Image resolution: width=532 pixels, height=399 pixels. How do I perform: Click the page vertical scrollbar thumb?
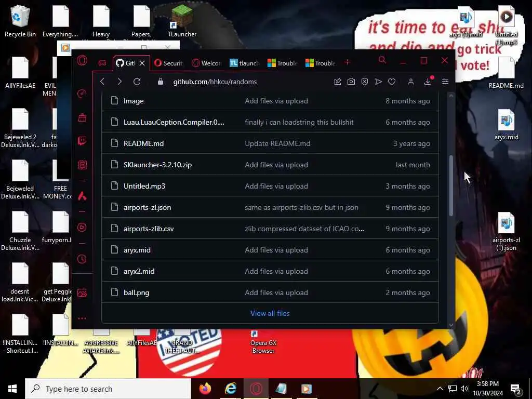tap(451, 185)
